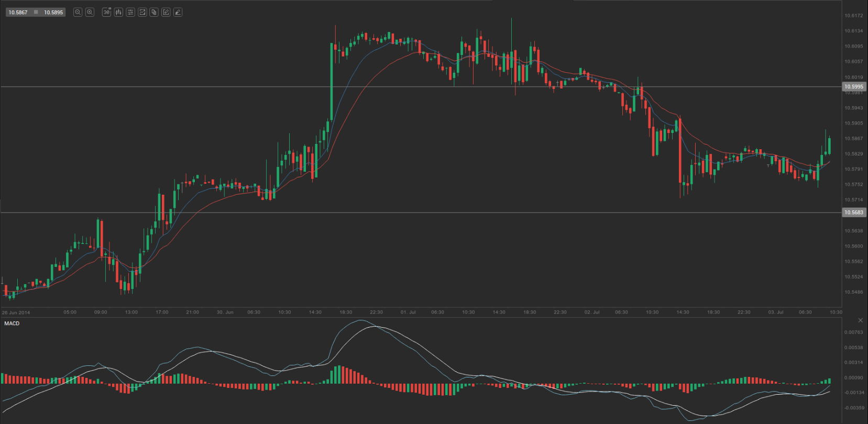Open the candlestick chart type menu
Image resolution: width=868 pixels, height=424 pixels.
118,12
